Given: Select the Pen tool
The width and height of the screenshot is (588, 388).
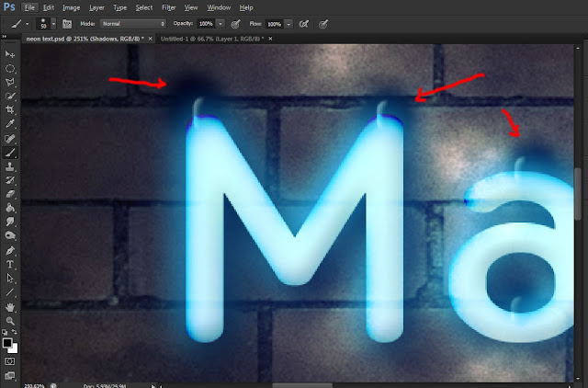Looking at the screenshot, I should point(10,251).
